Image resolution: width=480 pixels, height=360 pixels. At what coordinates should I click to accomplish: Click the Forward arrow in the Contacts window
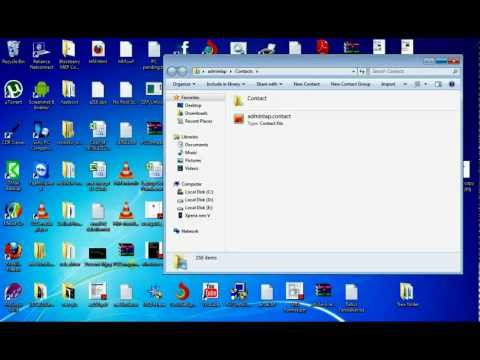click(183, 71)
